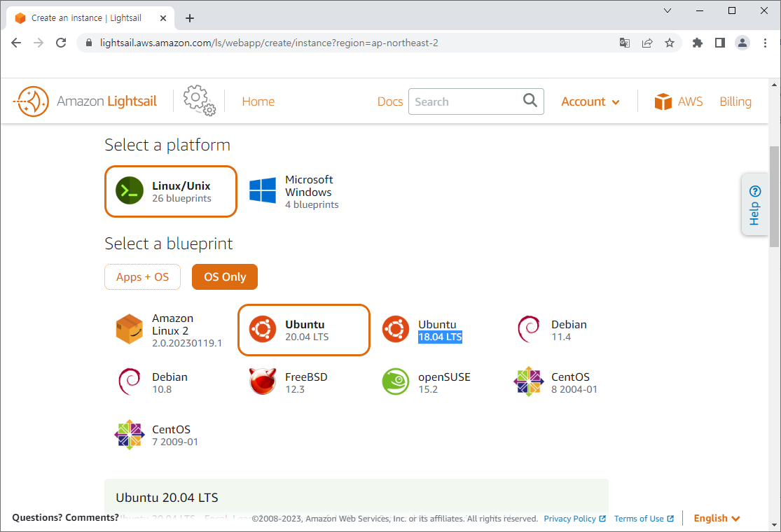Image resolution: width=781 pixels, height=532 pixels.
Task: Choose the openSUSE 15.2 chameleon icon
Action: (x=396, y=381)
